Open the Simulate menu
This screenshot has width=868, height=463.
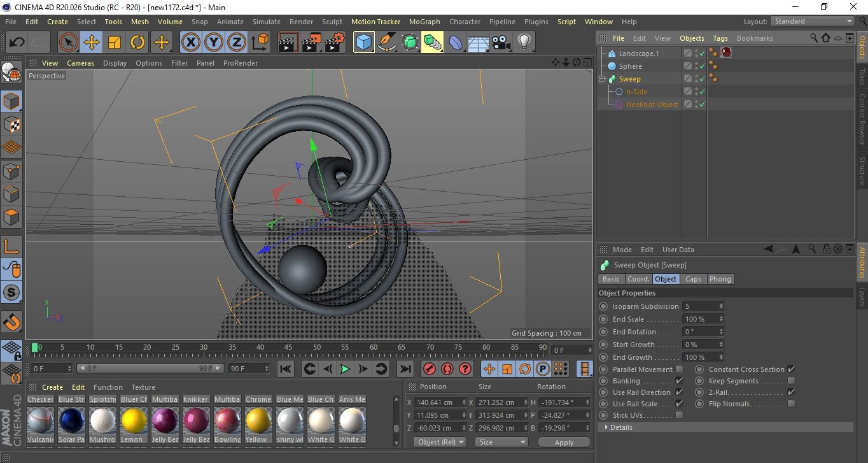266,22
